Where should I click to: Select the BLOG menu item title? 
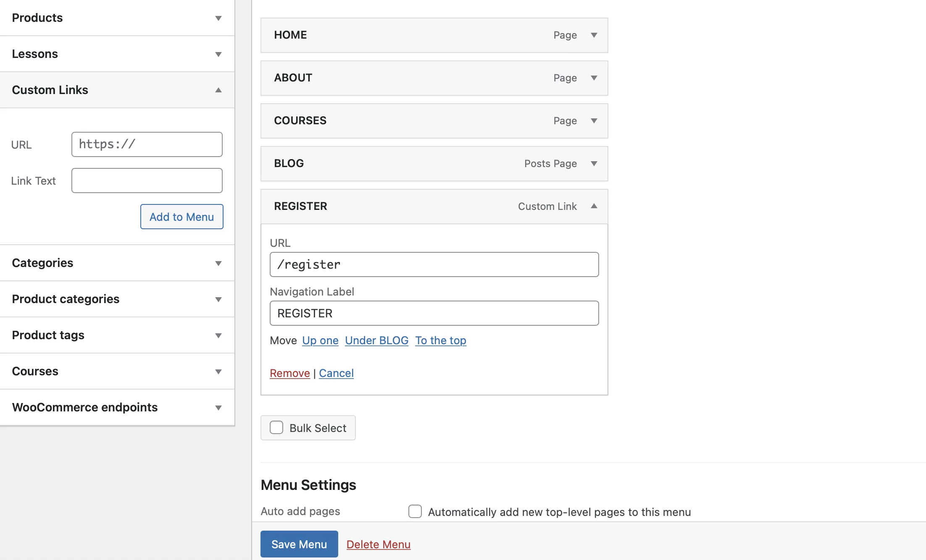point(289,163)
